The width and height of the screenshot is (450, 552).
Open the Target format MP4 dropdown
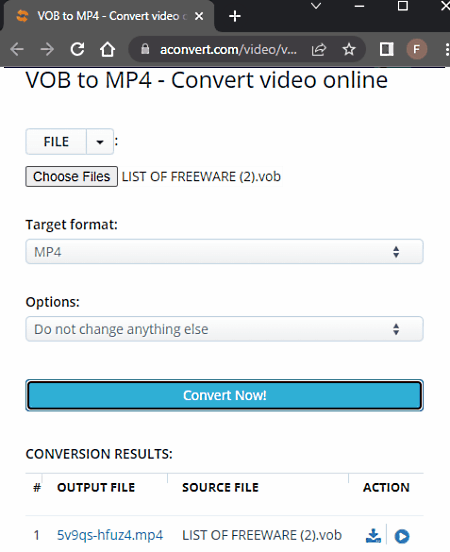224,252
